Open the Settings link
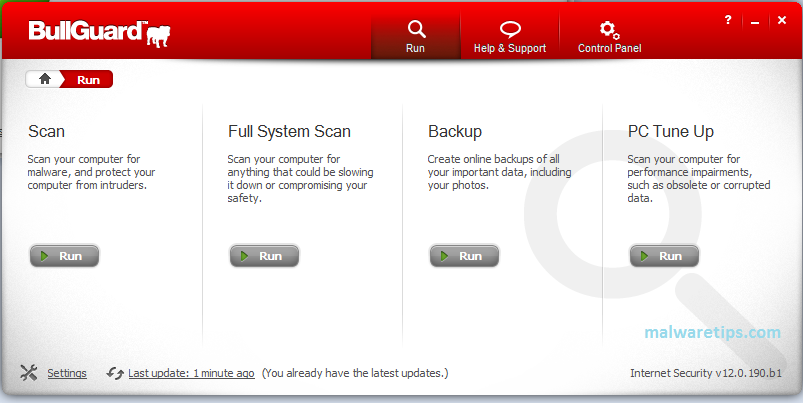 pyautogui.click(x=67, y=373)
